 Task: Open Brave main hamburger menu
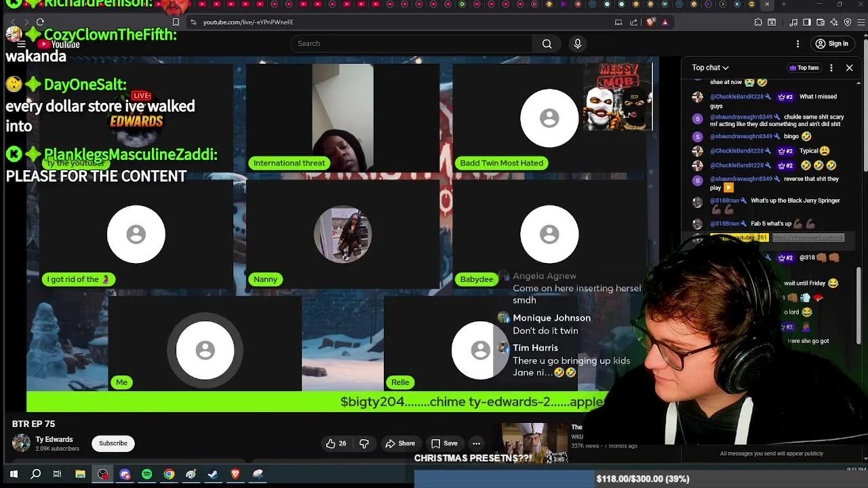tap(861, 22)
